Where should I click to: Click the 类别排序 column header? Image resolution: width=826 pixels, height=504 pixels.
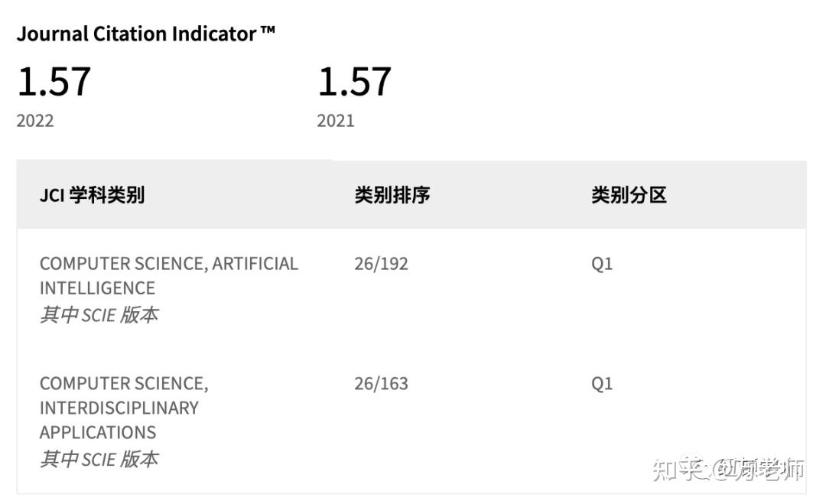pyautogui.click(x=392, y=195)
